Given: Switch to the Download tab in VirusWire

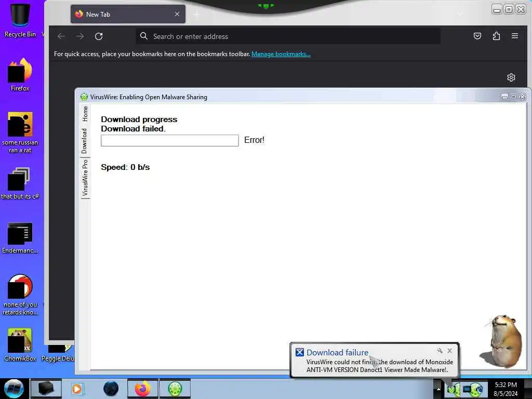Looking at the screenshot, I should tap(85, 140).
